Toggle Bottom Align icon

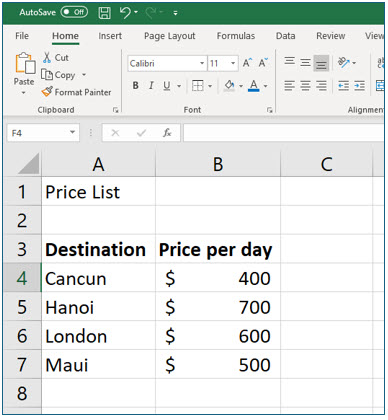pos(321,63)
